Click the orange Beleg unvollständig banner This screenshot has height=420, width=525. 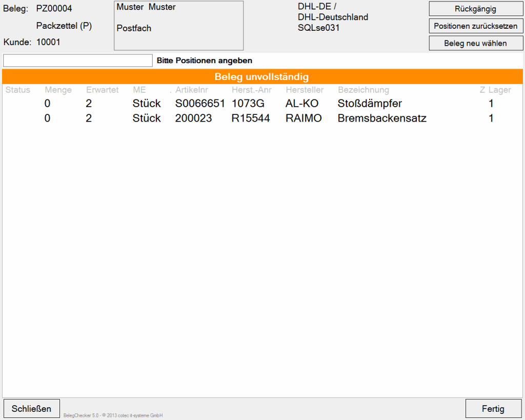pyautogui.click(x=262, y=77)
